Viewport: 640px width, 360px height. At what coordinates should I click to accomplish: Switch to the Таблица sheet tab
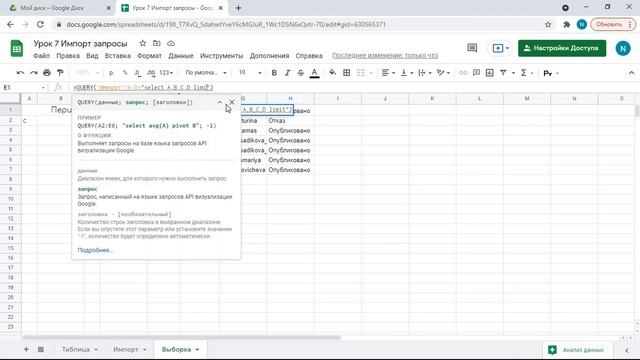80,349
